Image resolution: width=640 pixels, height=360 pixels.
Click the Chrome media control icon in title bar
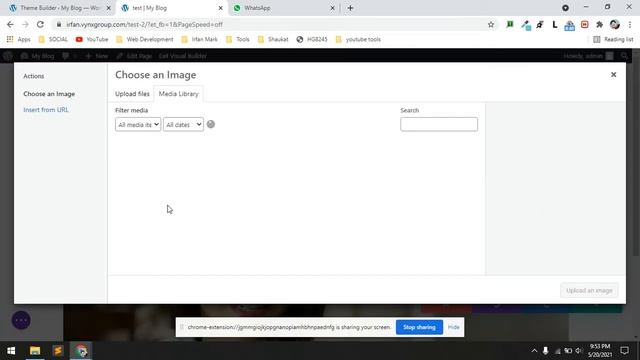(565, 8)
